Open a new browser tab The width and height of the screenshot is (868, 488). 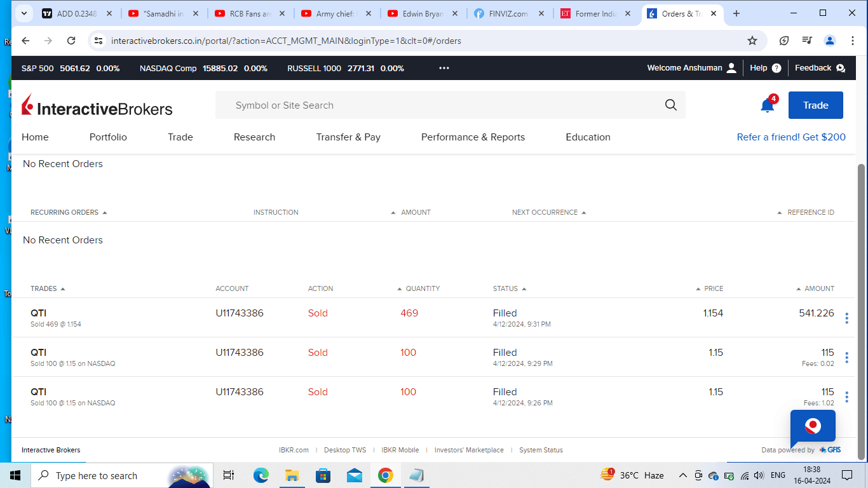736,13
